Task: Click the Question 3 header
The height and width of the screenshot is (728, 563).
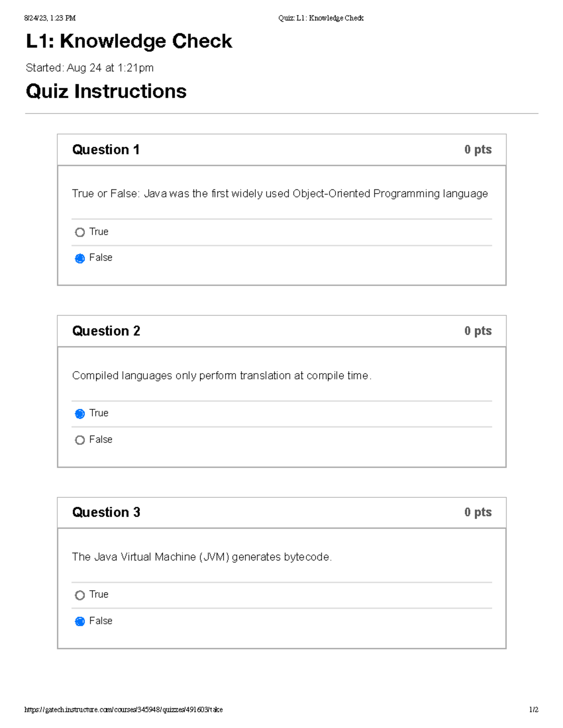Action: pyautogui.click(x=106, y=512)
